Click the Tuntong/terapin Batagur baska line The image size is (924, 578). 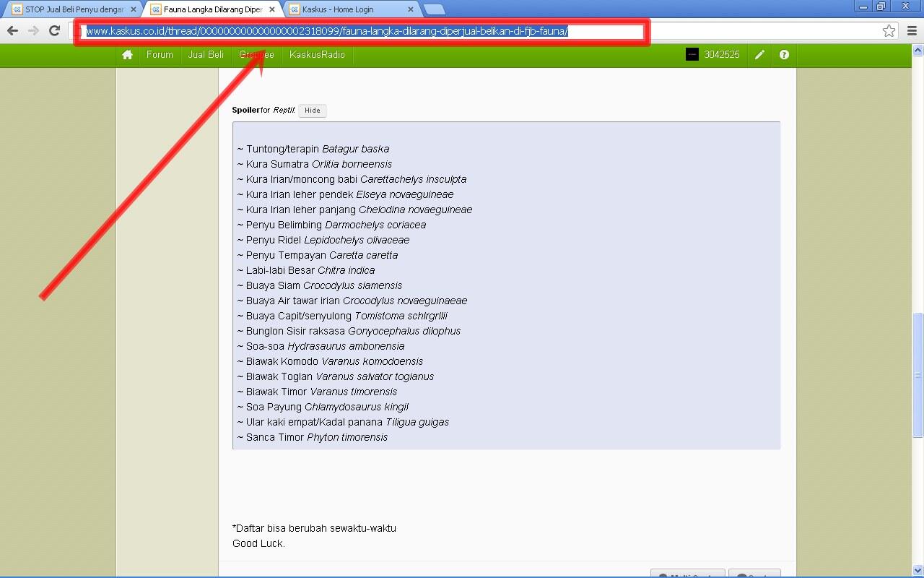click(313, 149)
